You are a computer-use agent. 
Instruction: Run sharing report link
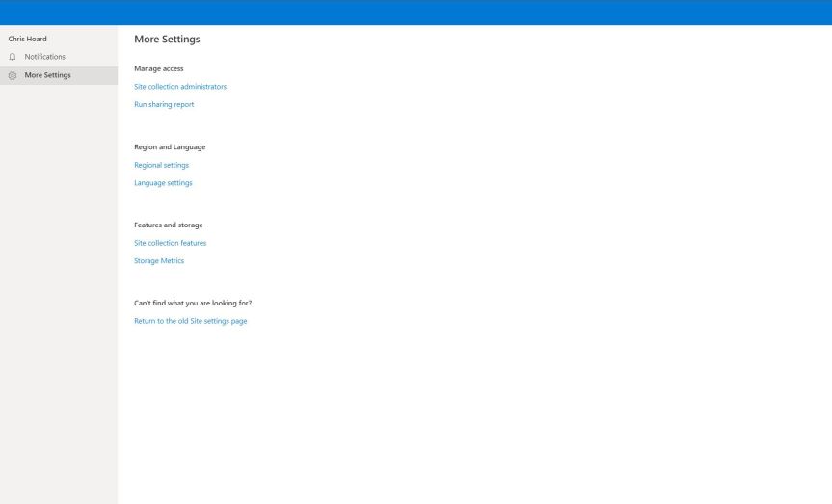pyautogui.click(x=164, y=104)
